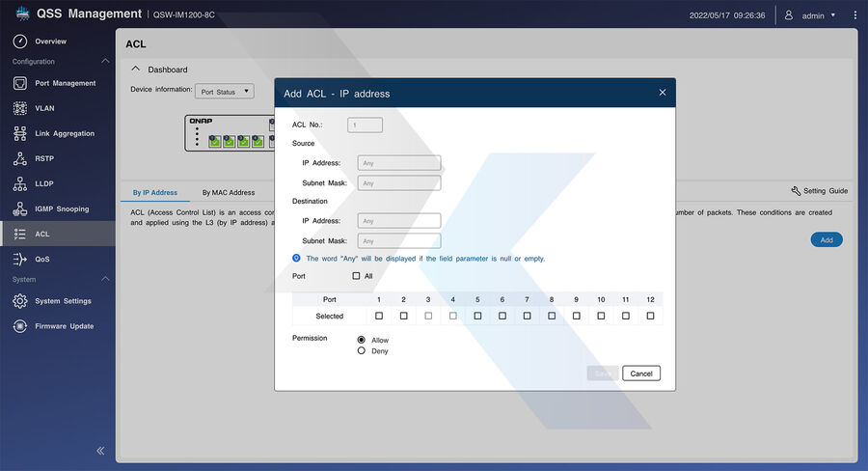868x471 pixels.
Task: Click the Link Aggregation sidebar icon
Action: [x=19, y=133]
